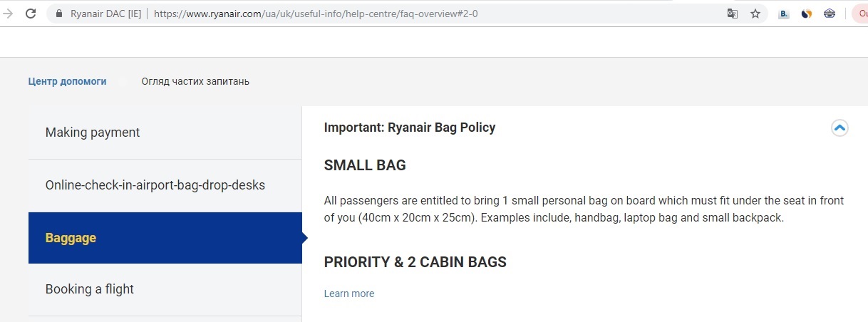868x322 pixels.
Task: Click the browser forward arrow
Action: tap(9, 14)
